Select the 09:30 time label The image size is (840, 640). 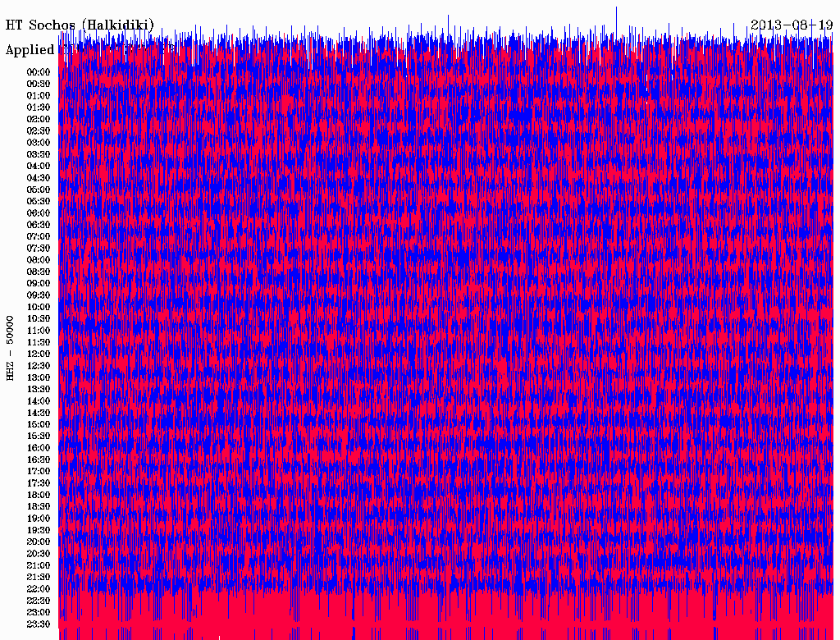pos(38,295)
